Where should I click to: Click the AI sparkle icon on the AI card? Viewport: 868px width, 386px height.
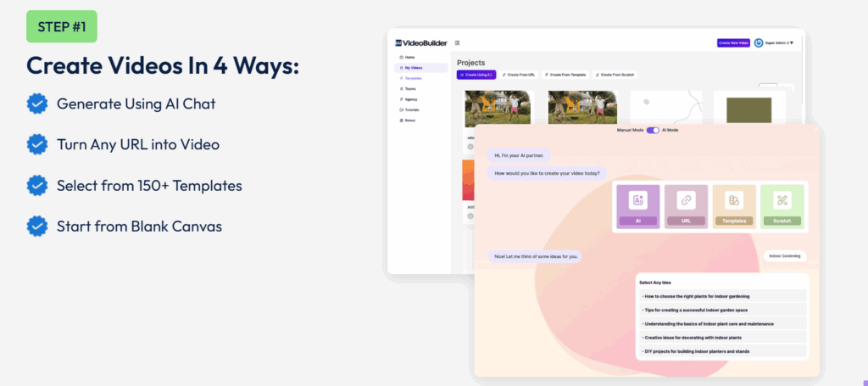coord(638,200)
